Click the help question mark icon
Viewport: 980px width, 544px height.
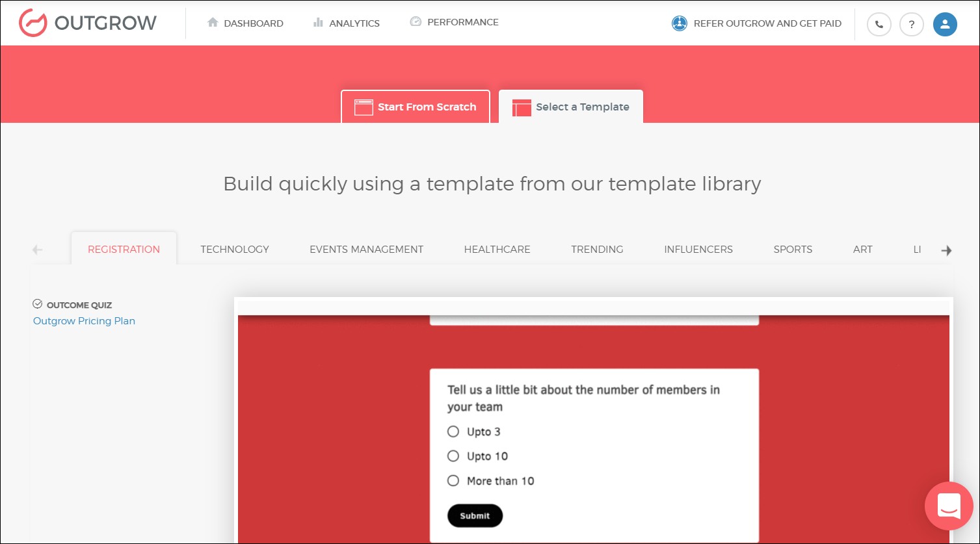click(x=911, y=25)
